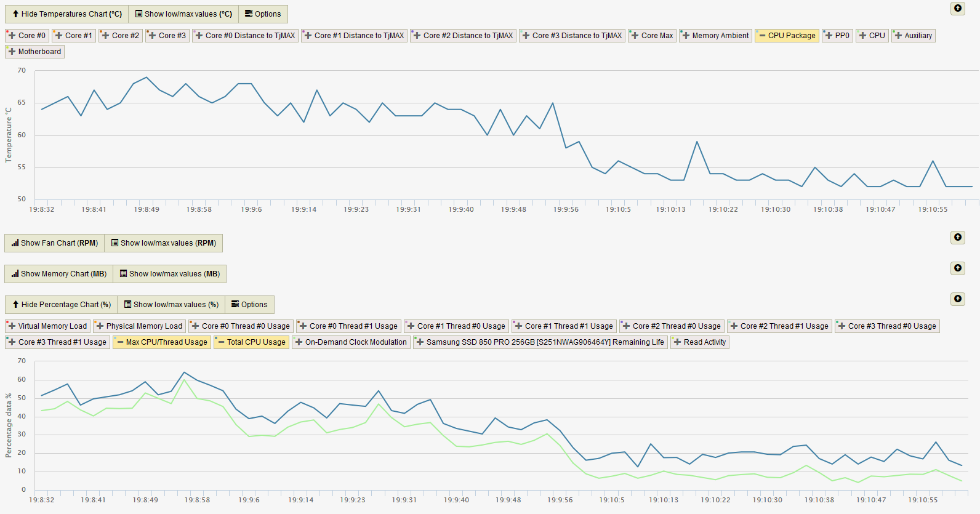Viewport: 980px width, 514px height.
Task: Toggle the Max CPU/Thread Usage series
Action: [x=162, y=342]
